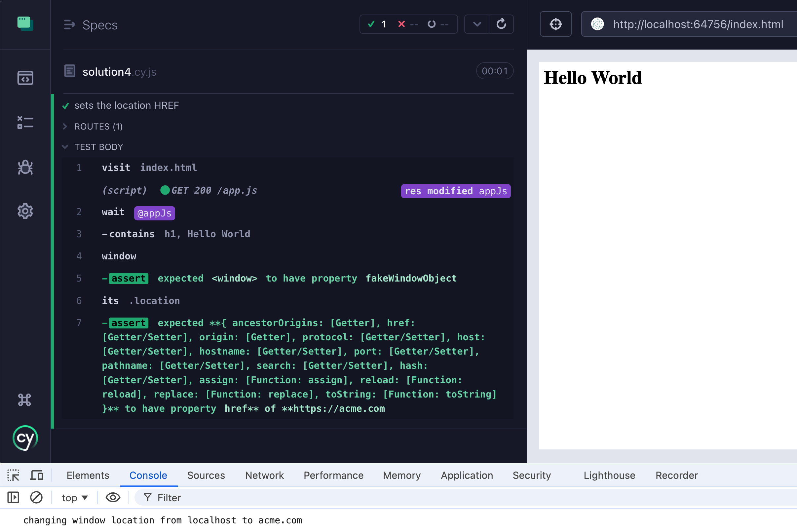Open the Security tab
This screenshot has height=532, width=797.
(532, 475)
